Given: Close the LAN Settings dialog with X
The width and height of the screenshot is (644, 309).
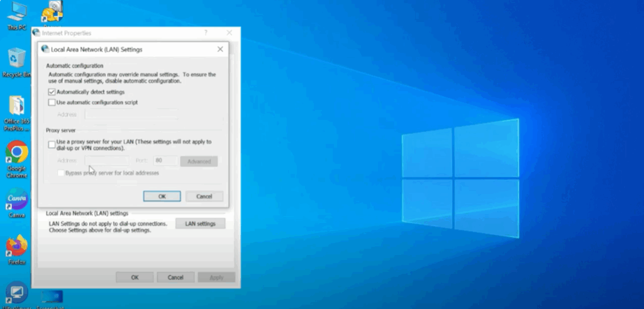Looking at the screenshot, I should coord(220,49).
